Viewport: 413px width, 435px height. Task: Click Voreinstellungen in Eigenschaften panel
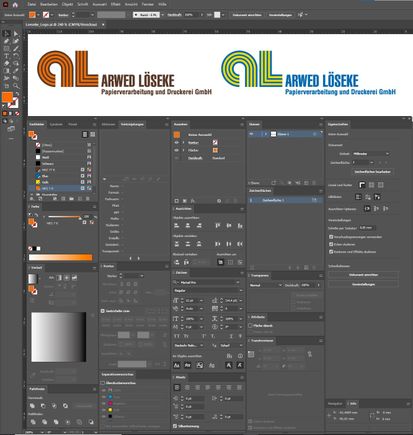363,284
